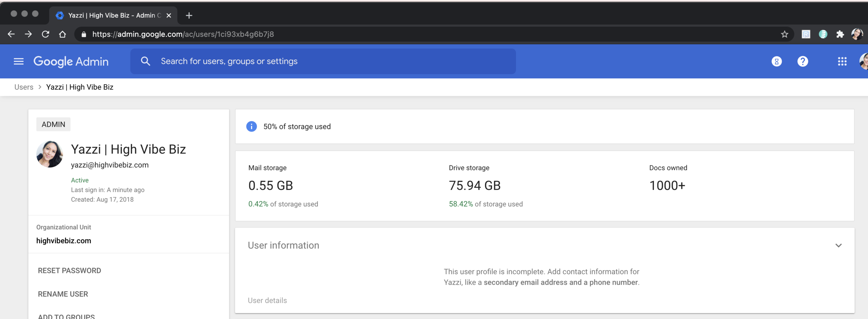868x319 pixels.
Task: Click the ADMIN badge on the user card
Action: point(53,124)
